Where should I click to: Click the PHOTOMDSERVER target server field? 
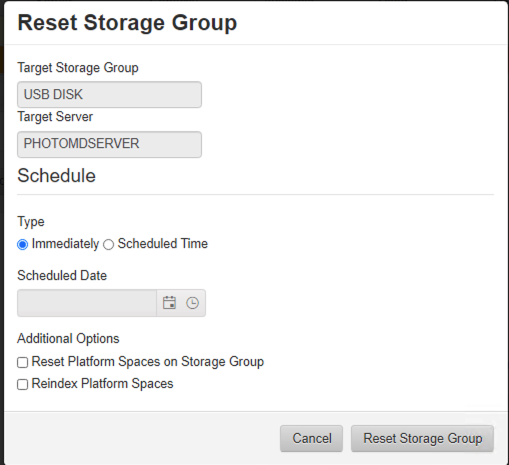(109, 144)
